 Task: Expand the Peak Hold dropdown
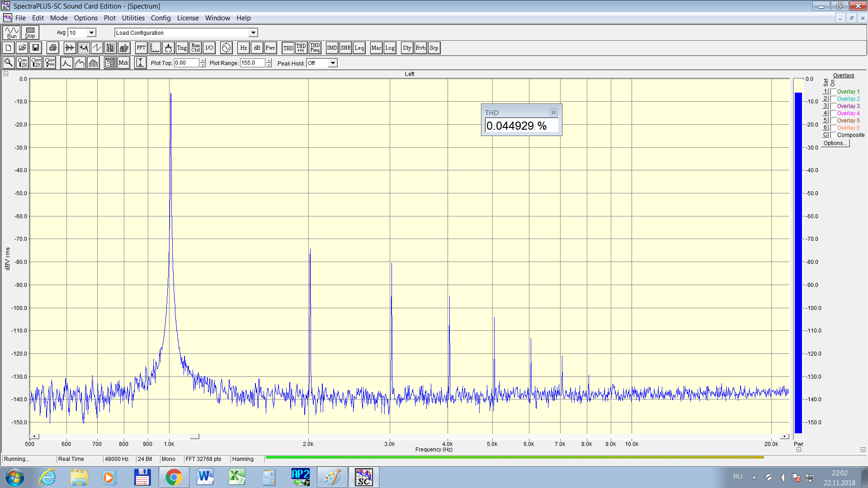click(333, 63)
